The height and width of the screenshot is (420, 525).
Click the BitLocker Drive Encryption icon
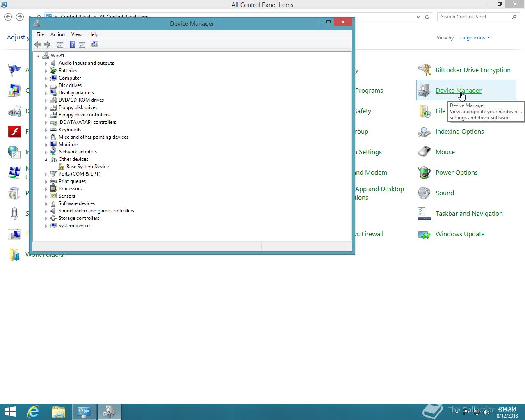425,70
